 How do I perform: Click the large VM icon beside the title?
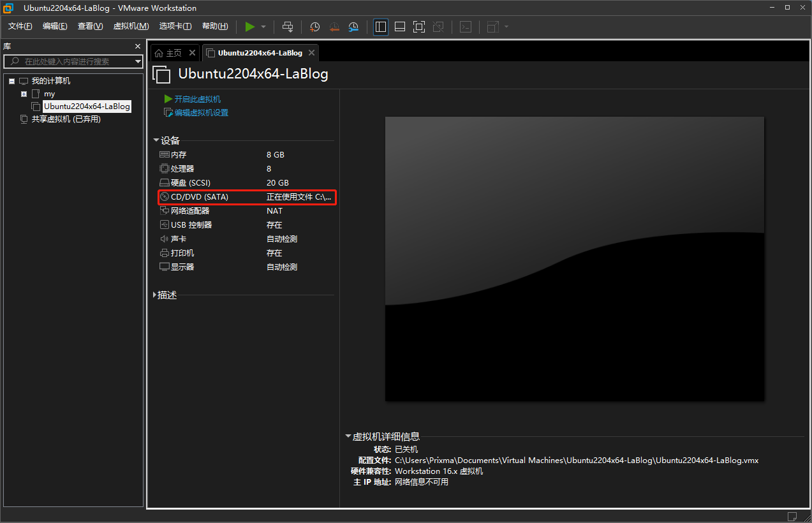point(162,75)
